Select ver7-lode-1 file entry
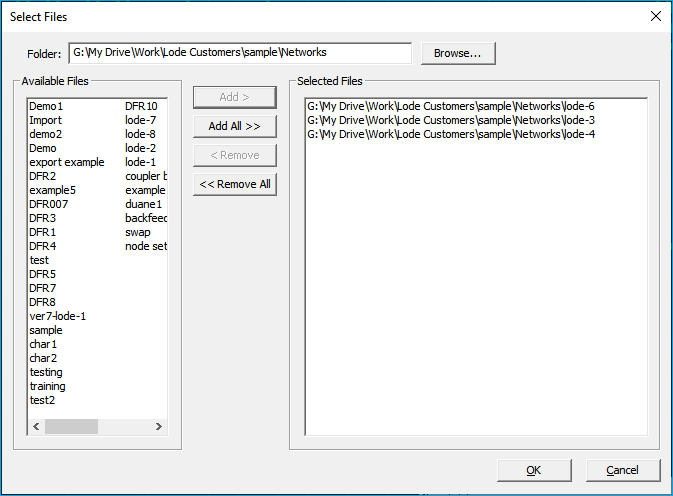This screenshot has height=496, width=673. click(58, 316)
